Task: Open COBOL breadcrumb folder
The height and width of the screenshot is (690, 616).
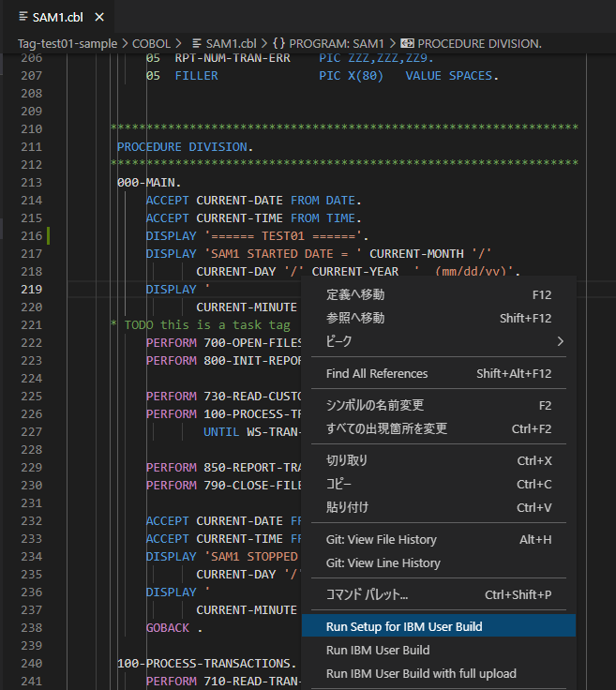Action: click(151, 43)
